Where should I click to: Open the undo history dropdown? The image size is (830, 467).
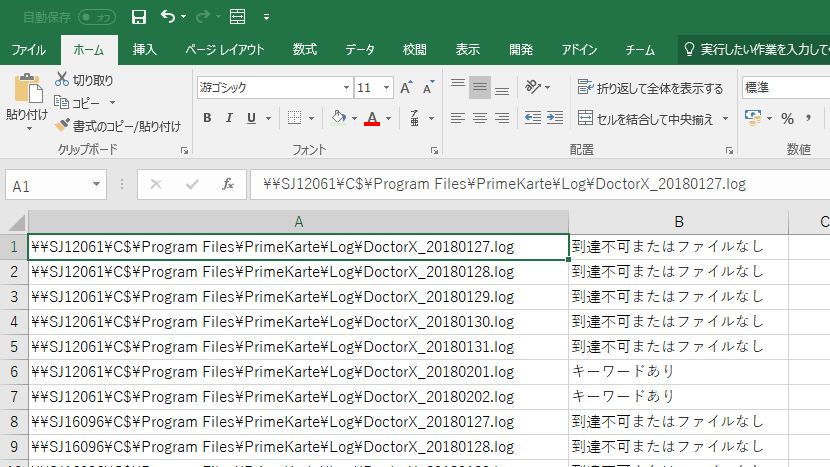tap(184, 17)
